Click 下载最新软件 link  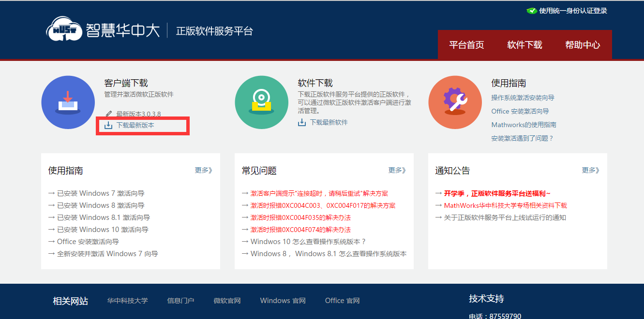pyautogui.click(x=329, y=122)
